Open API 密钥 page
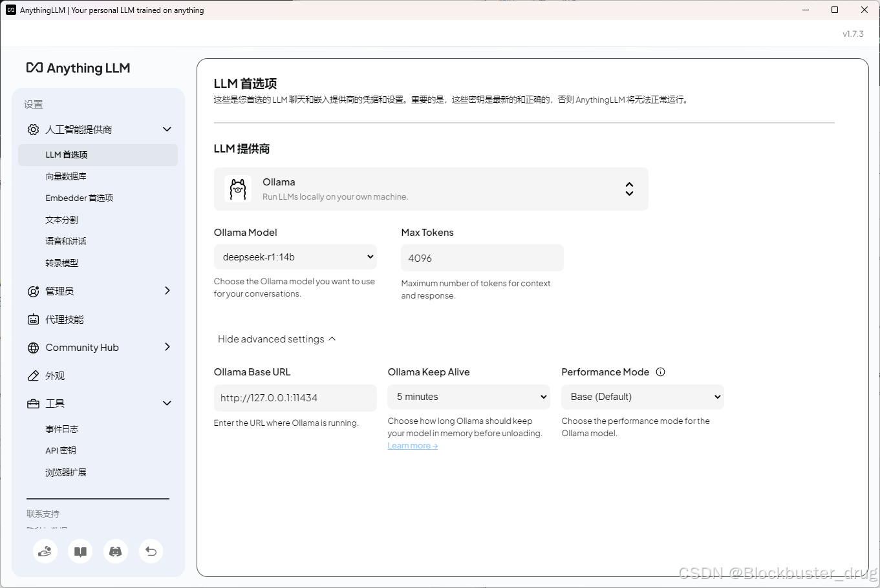The image size is (880, 588). pos(61,450)
